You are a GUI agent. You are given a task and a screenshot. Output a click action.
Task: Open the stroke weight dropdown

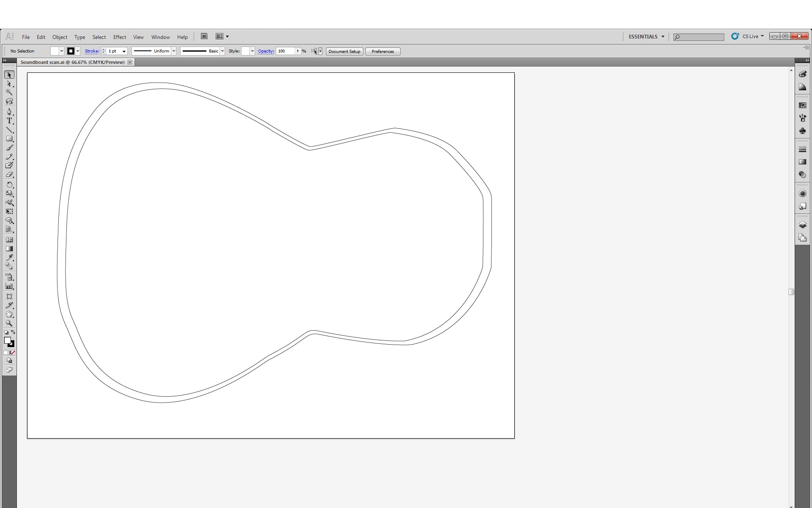[124, 51]
